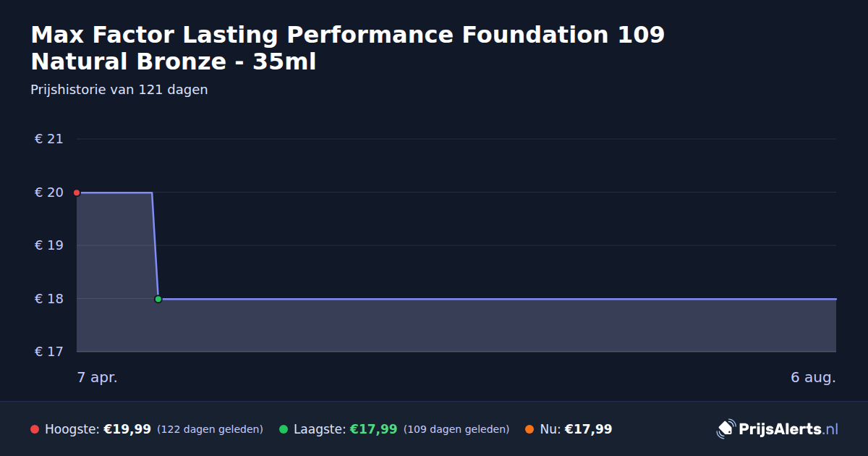Click the red Hoogste legend dot

(35, 429)
